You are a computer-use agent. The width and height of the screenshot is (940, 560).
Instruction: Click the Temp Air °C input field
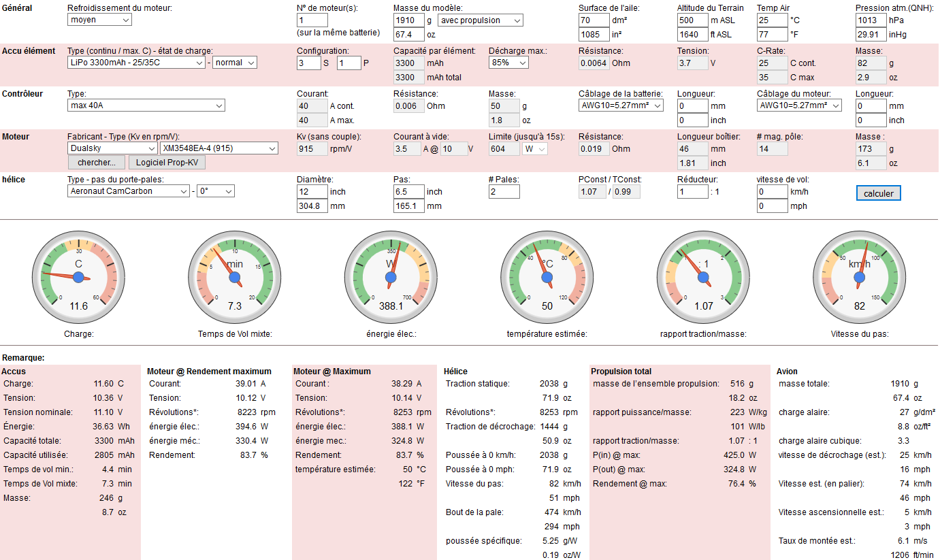(x=772, y=20)
